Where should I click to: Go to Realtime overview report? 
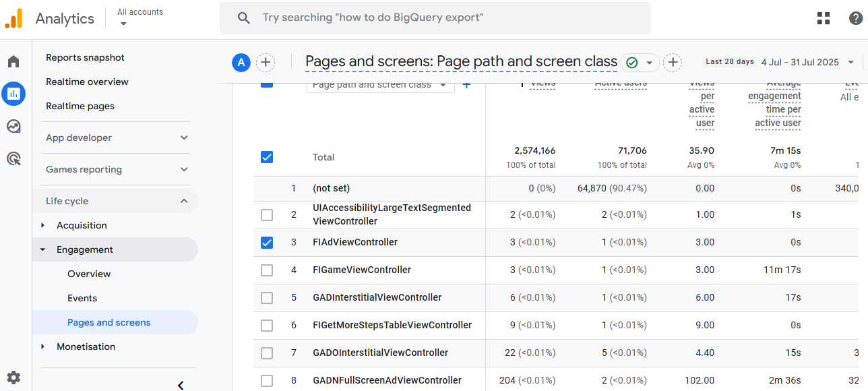click(87, 82)
